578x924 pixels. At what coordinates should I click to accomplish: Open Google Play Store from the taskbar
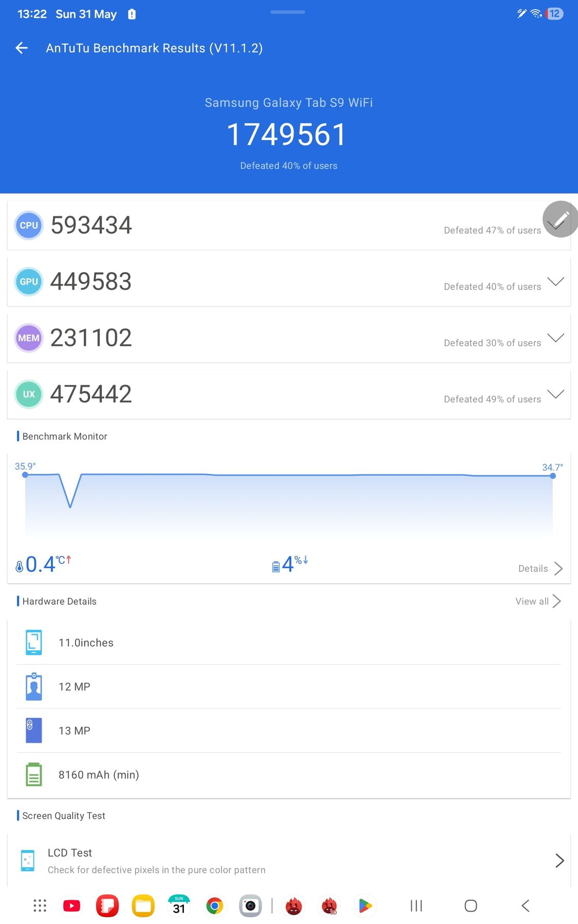pyautogui.click(x=365, y=906)
